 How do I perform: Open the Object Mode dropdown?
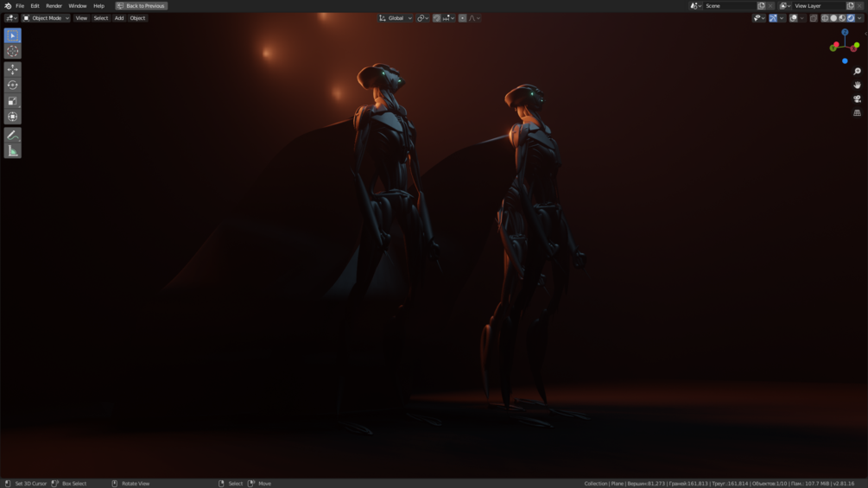click(x=46, y=18)
